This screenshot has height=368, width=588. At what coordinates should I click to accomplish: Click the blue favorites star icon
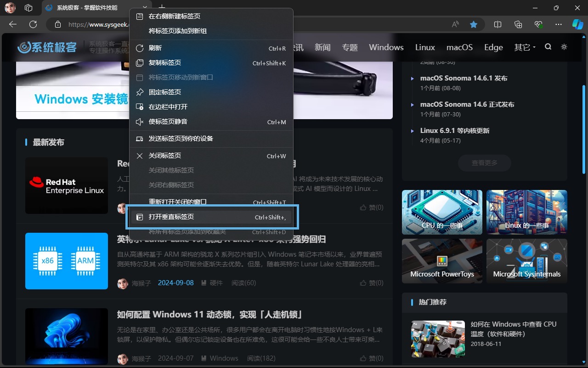(474, 24)
